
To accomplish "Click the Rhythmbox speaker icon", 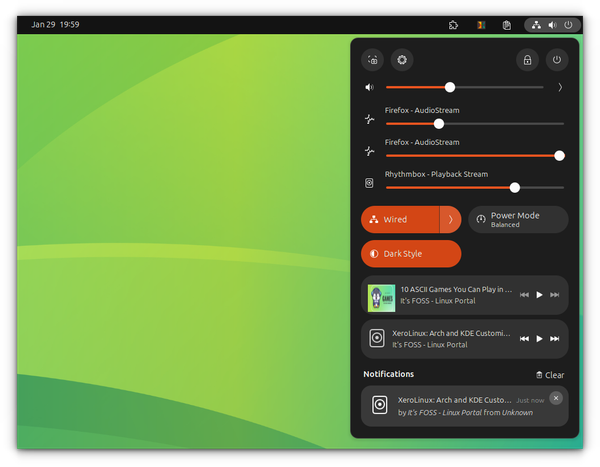I will (369, 183).
